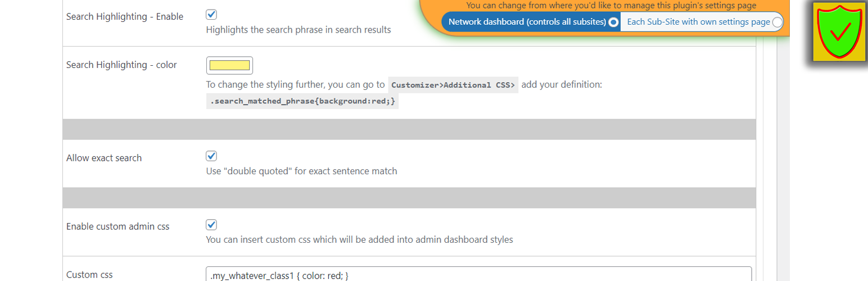
Task: Click the green shield checkmark icon
Action: pyautogui.click(x=837, y=31)
